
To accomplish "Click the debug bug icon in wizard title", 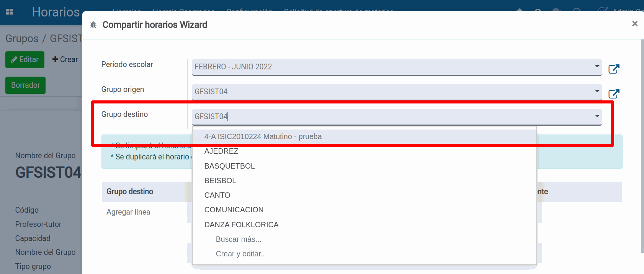I will coord(93,25).
